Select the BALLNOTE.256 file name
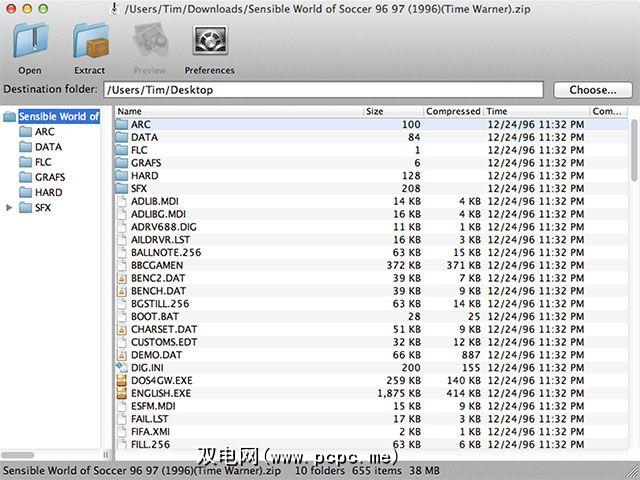 [166, 252]
